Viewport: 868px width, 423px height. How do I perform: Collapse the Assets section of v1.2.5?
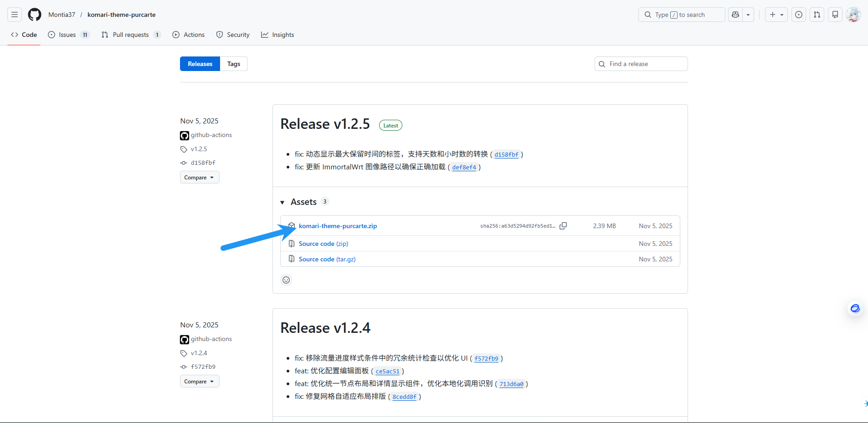(282, 202)
